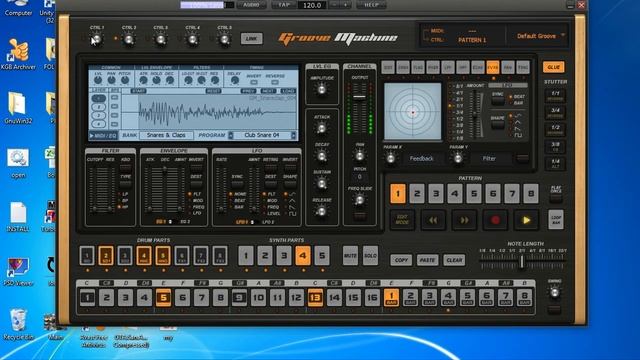Image resolution: width=640 pixels, height=360 pixels.
Task: Click the Sustain knob
Action: click(322, 184)
